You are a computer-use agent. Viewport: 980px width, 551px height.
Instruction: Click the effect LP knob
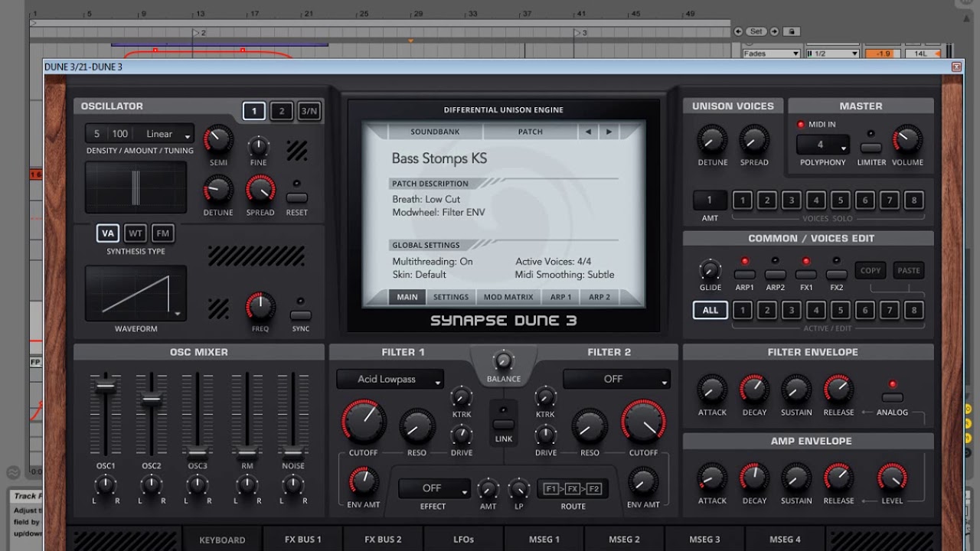[x=519, y=488]
